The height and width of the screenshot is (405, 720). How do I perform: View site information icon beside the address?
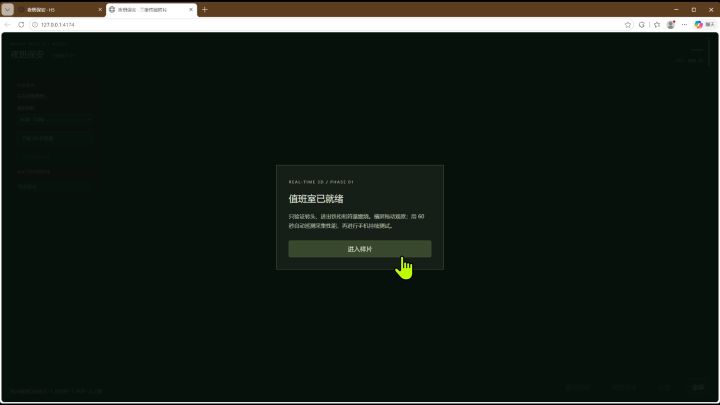35,25
